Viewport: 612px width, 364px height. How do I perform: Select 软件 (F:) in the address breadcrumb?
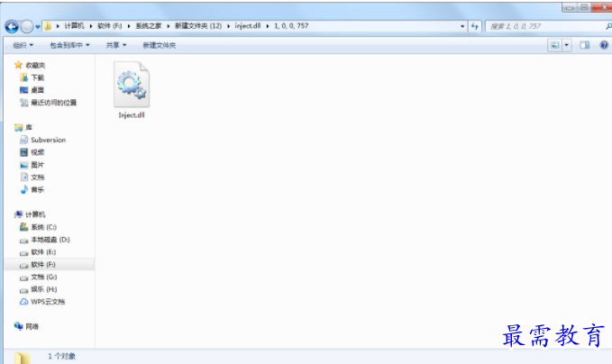tap(110, 26)
